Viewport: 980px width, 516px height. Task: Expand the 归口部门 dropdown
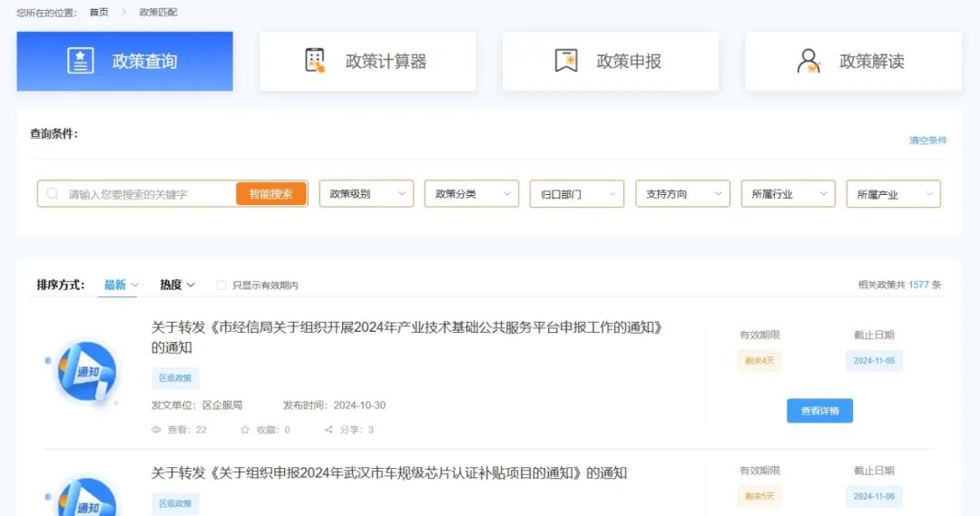[577, 194]
